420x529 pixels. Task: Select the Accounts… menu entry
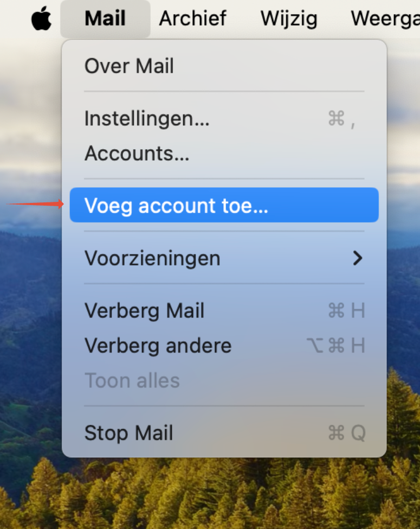point(224,154)
